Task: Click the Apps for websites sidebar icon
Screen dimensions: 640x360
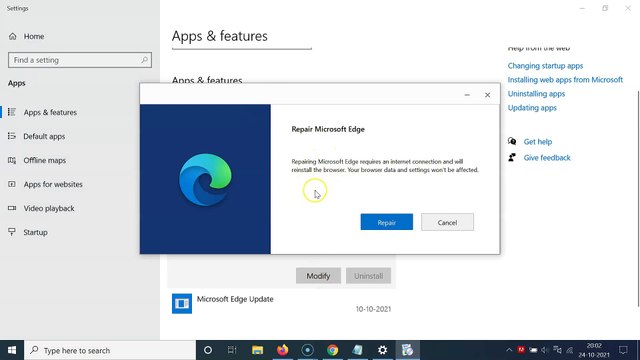Action: (x=12, y=184)
